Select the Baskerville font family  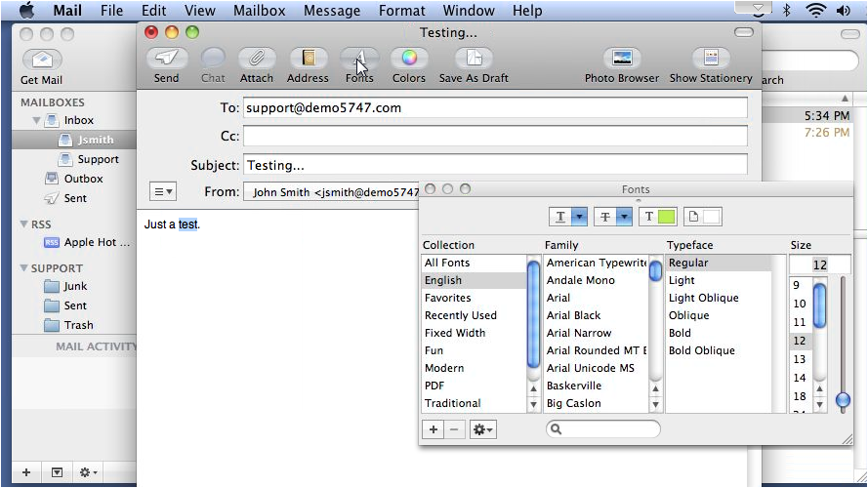click(x=596, y=386)
